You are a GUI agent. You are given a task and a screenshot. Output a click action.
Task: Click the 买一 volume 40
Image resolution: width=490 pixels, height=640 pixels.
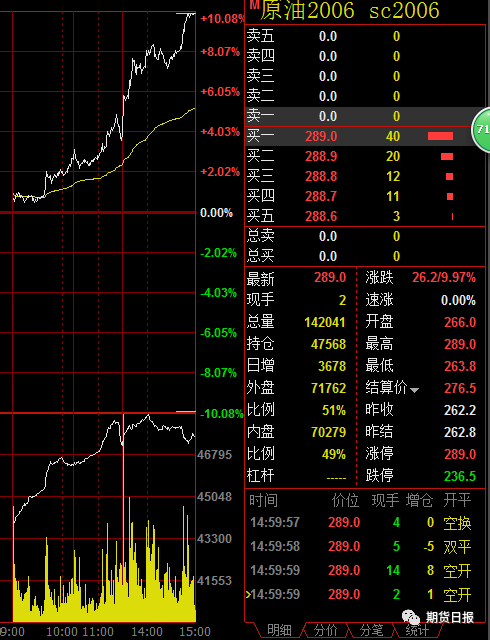tap(393, 136)
